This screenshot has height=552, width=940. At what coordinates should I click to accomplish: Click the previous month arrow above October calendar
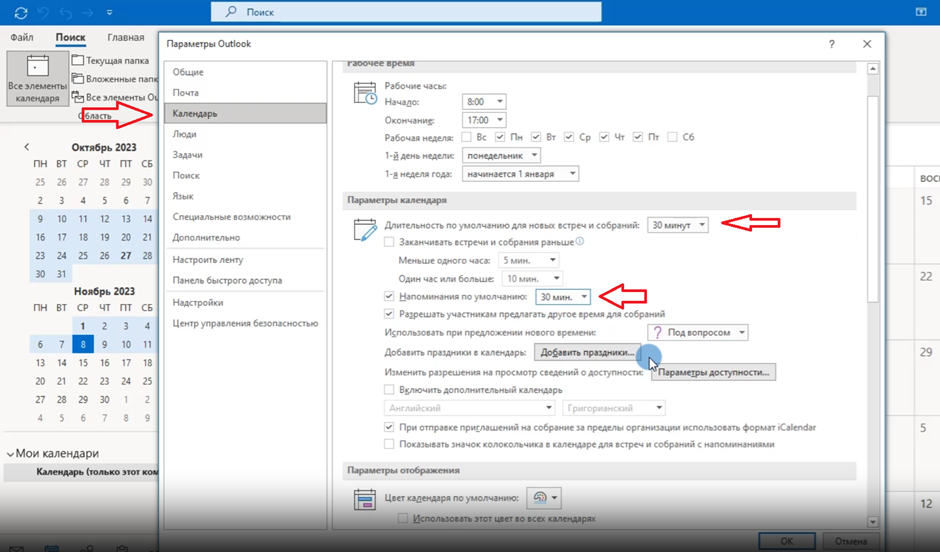pyautogui.click(x=27, y=147)
